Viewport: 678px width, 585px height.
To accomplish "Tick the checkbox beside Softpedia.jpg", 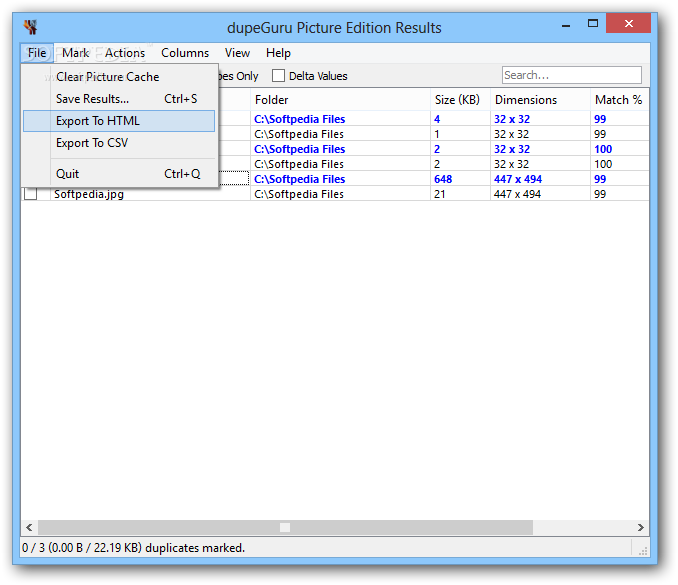I will 30,194.
